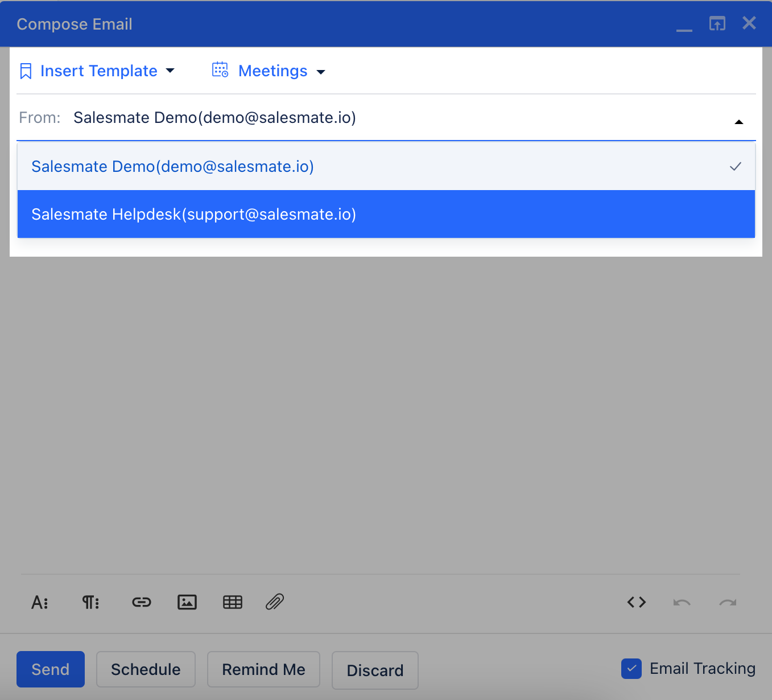Collapse the From sender dropdown arrow
Image resolution: width=772 pixels, height=700 pixels.
pyautogui.click(x=739, y=122)
